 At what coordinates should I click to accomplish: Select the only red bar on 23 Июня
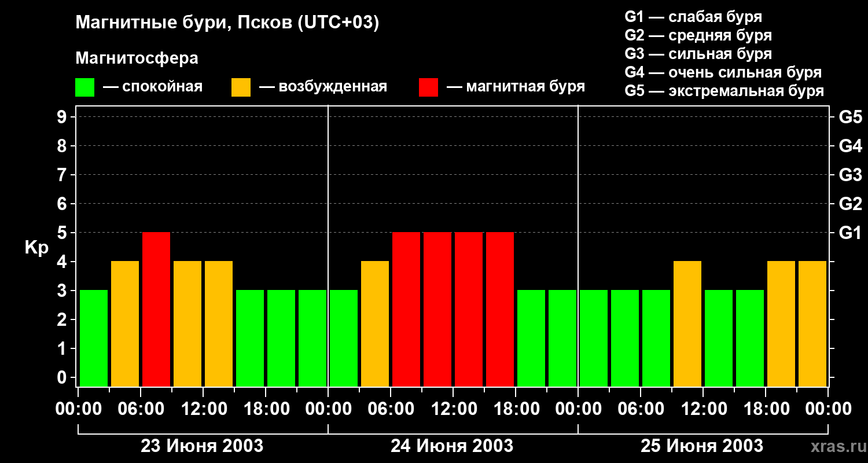click(156, 309)
